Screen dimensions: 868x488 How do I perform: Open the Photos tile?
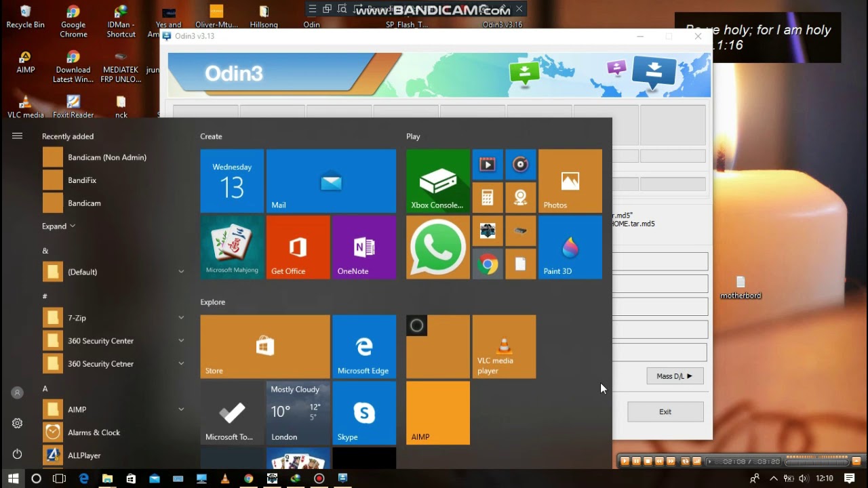(x=570, y=181)
